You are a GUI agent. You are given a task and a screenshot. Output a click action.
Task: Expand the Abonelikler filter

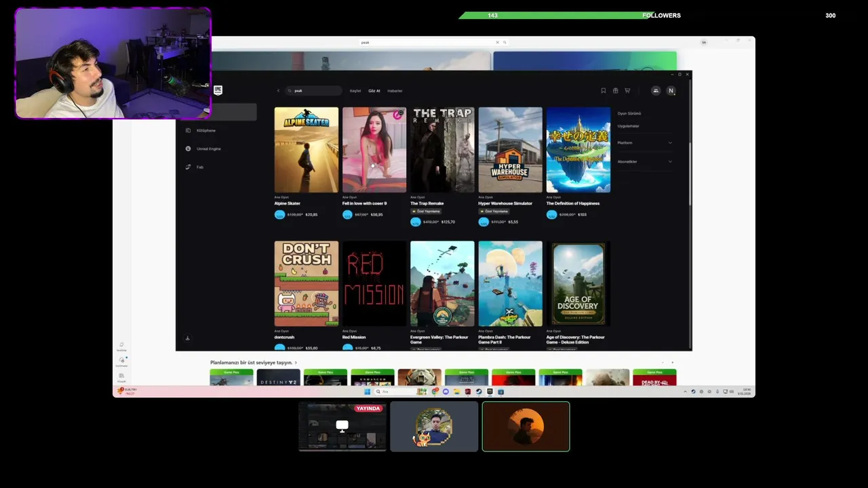pyautogui.click(x=644, y=161)
